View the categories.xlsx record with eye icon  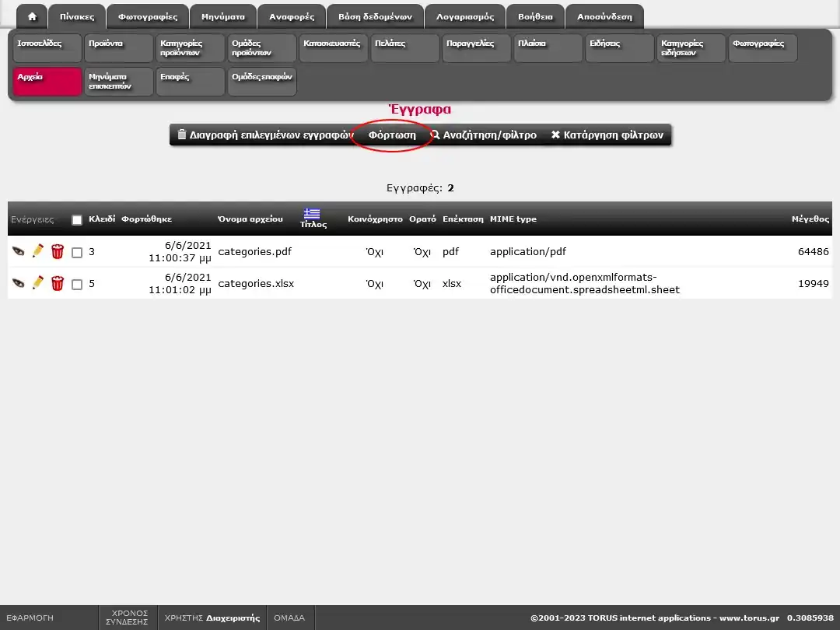tap(18, 283)
